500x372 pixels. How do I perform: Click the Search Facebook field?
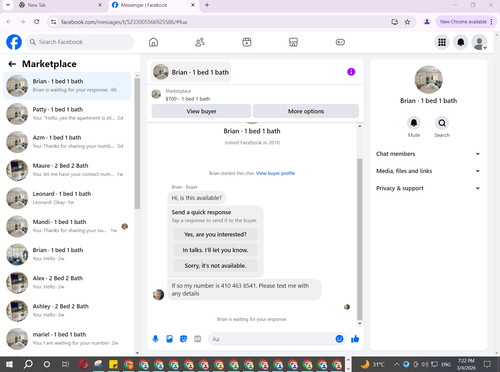80,42
